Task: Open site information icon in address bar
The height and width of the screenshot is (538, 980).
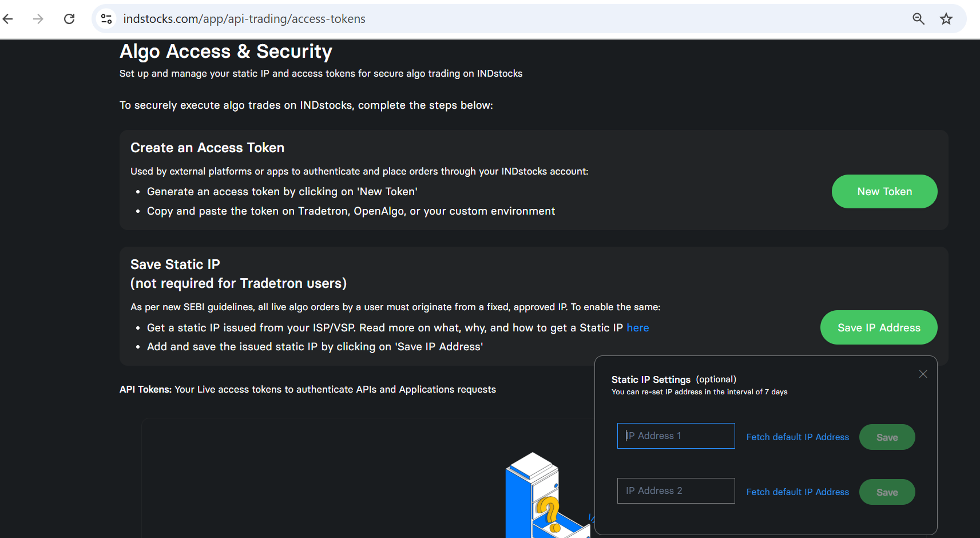Action: pos(106,19)
